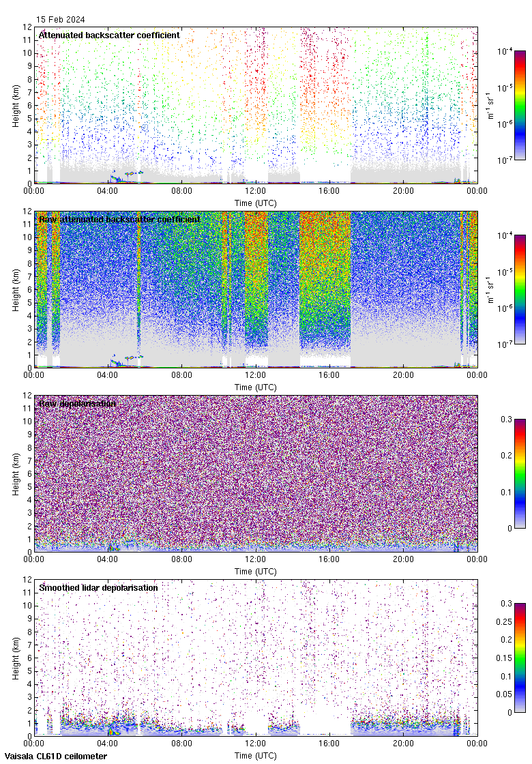Click the colorbar beside the top backscatter panel
The image size is (532, 764).
click(520, 105)
